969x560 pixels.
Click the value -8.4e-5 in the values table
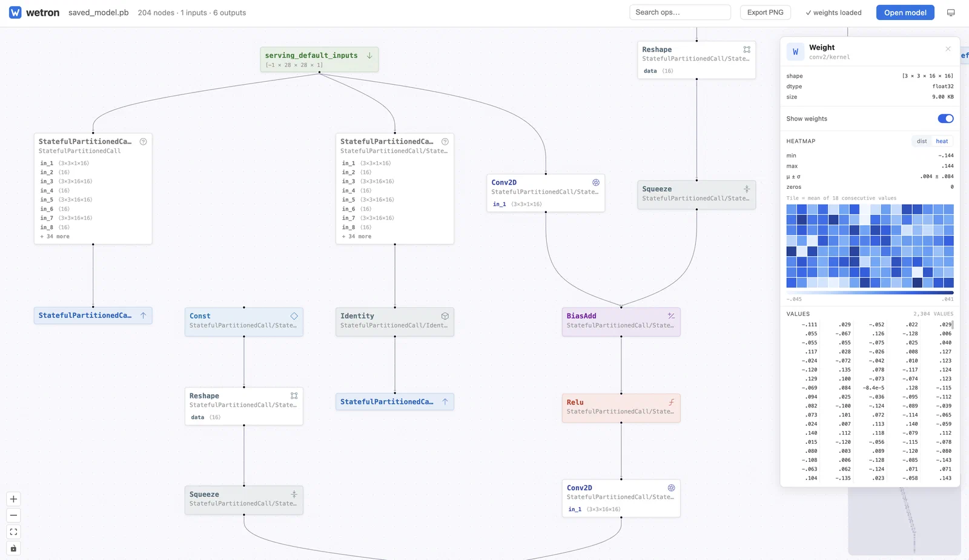pyautogui.click(x=873, y=388)
